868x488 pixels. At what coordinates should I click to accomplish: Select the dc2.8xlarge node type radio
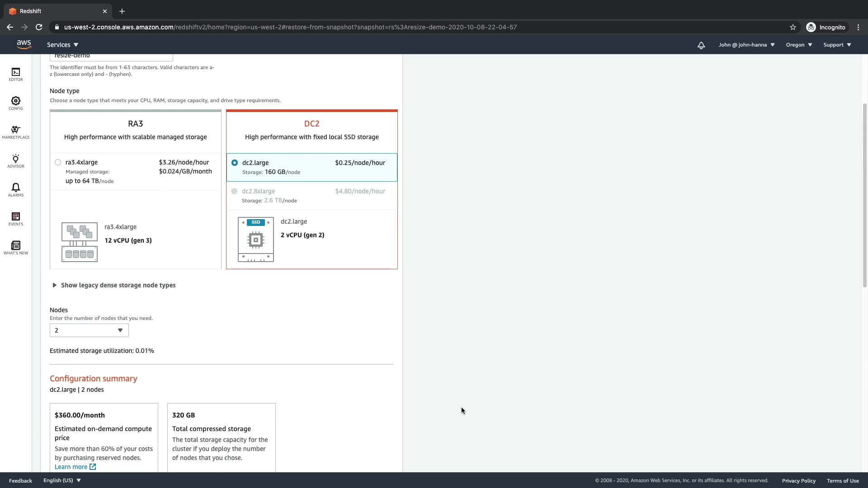click(234, 191)
